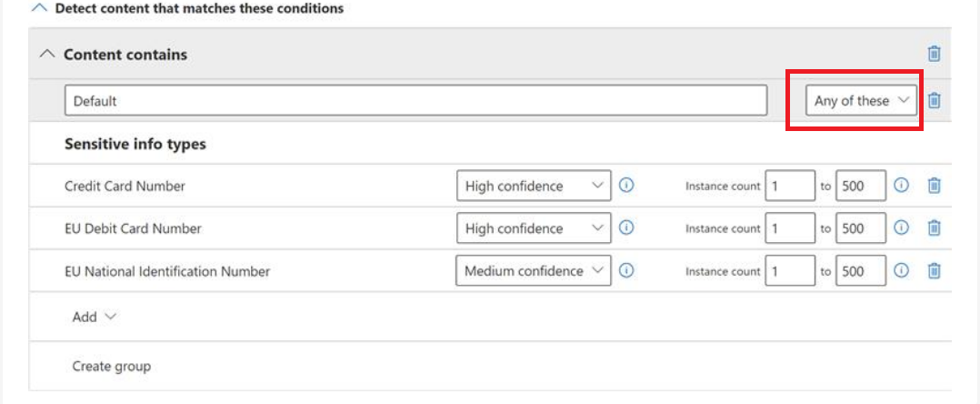980x404 pixels.
Task: Show info for EU National ID confidence
Action: pos(626,270)
